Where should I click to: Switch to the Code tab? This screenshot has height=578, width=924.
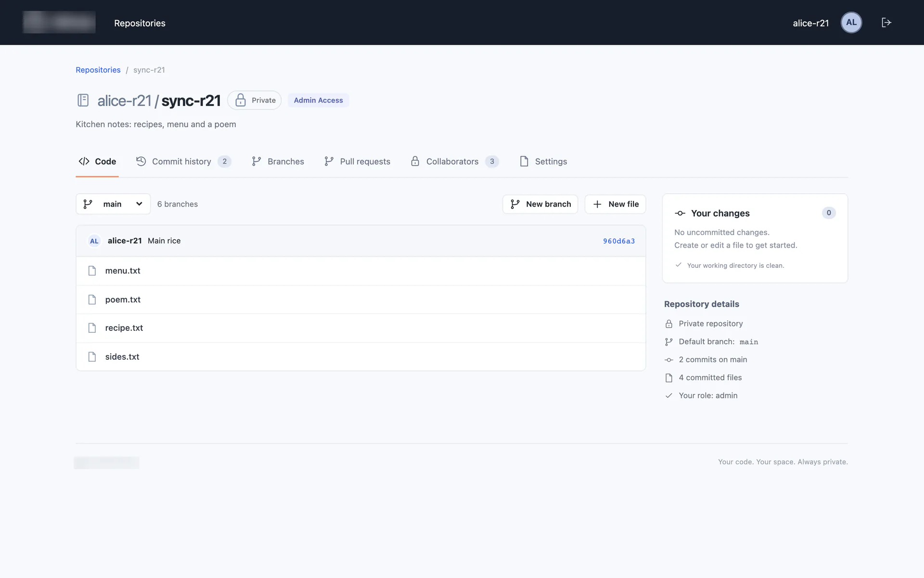(97, 162)
